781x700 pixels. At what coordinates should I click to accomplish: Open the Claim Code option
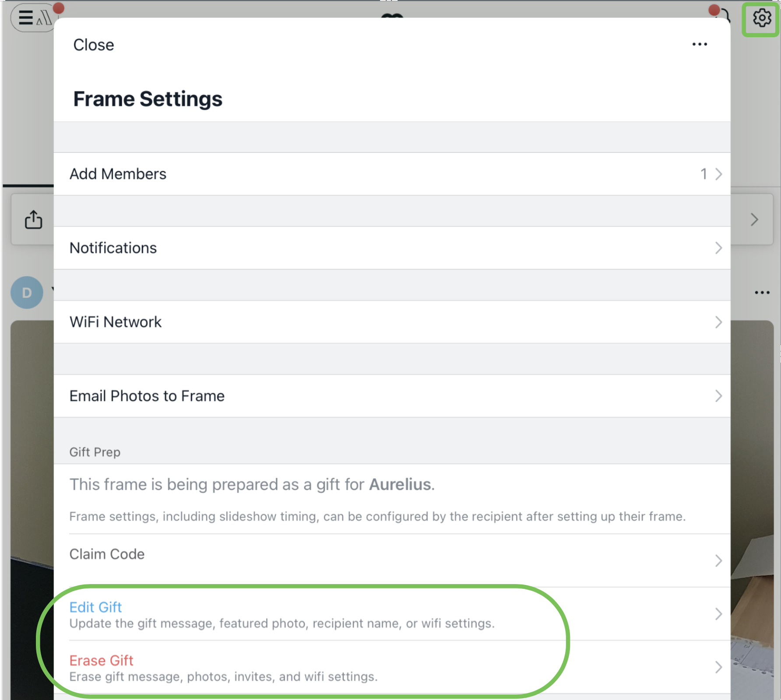point(107,554)
